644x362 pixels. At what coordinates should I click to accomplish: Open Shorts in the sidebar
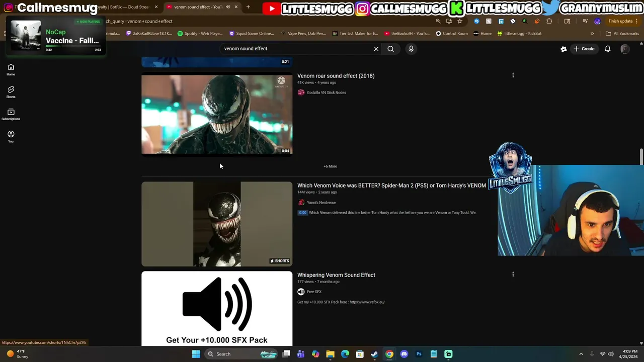pyautogui.click(x=11, y=92)
